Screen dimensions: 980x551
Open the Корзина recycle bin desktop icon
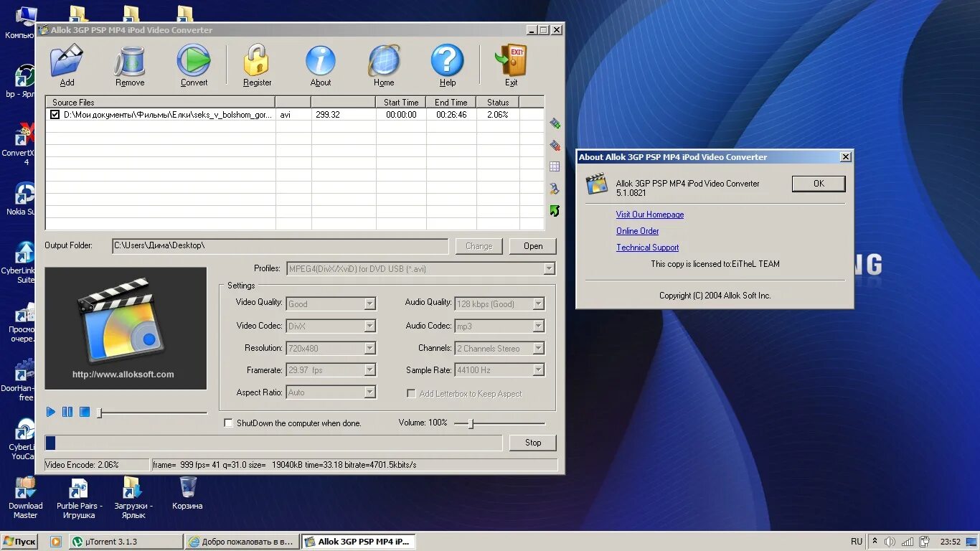[x=187, y=493]
